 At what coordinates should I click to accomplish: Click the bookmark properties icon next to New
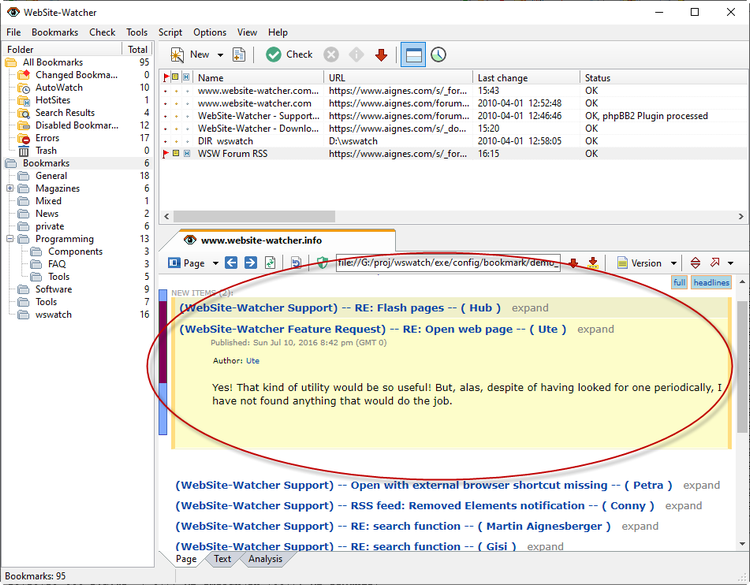click(239, 55)
